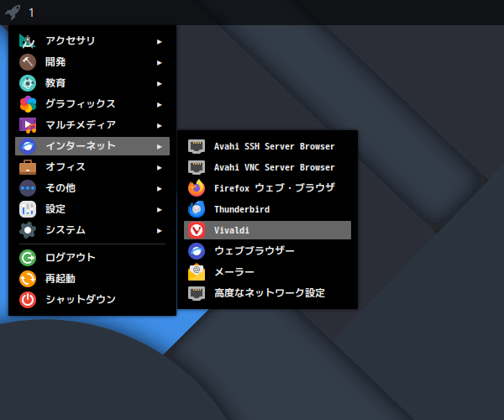Image resolution: width=504 pixels, height=420 pixels.
Task: Expand the その他 submenu arrow
Action: point(159,189)
